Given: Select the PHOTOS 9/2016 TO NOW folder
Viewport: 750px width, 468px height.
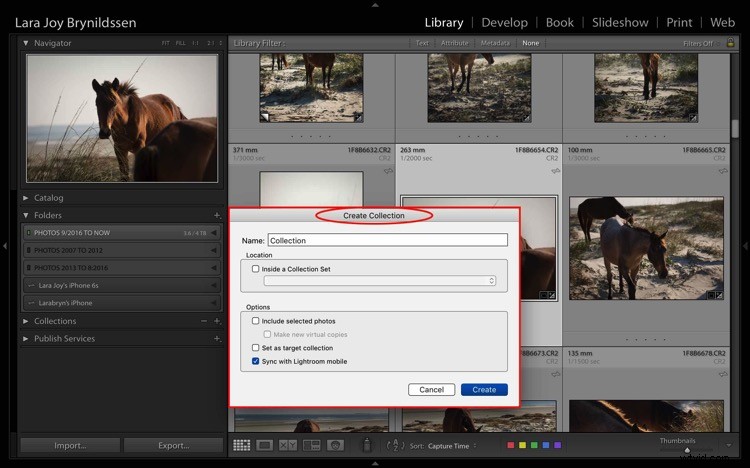Looking at the screenshot, I should pos(122,233).
